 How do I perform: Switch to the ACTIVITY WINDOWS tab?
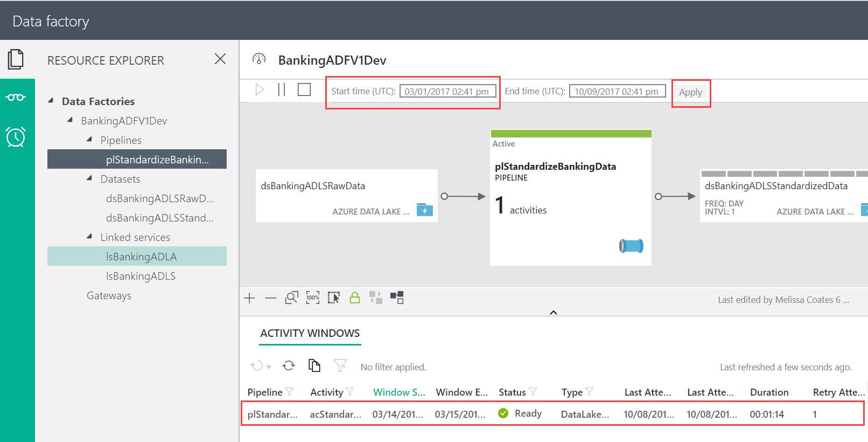310,333
